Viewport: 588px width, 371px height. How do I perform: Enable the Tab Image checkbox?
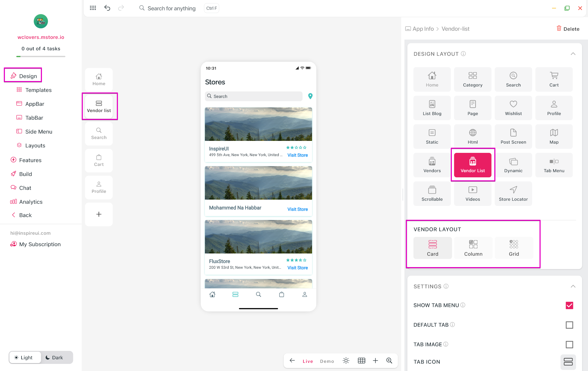tap(569, 344)
